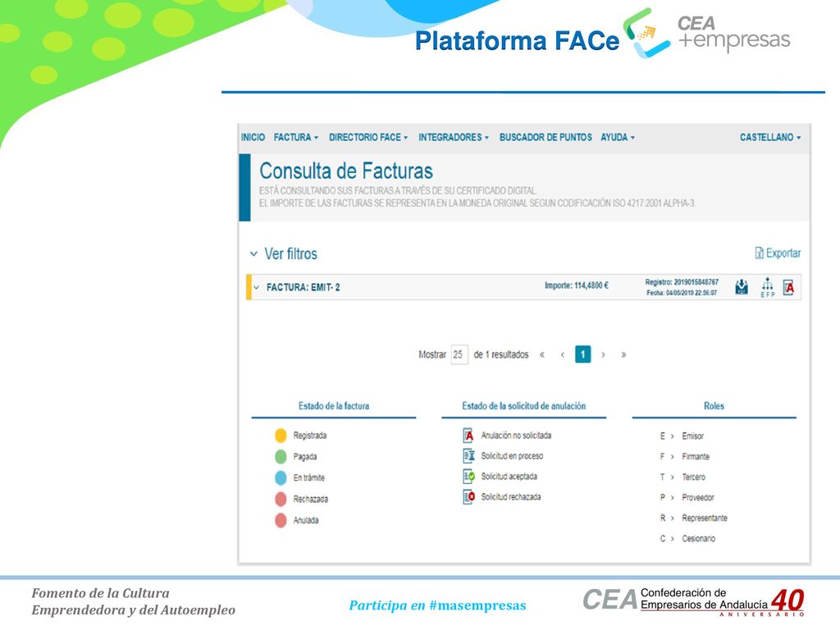Click the 'FACTURA: EMIT- 2' title text
840x630 pixels.
[304, 288]
